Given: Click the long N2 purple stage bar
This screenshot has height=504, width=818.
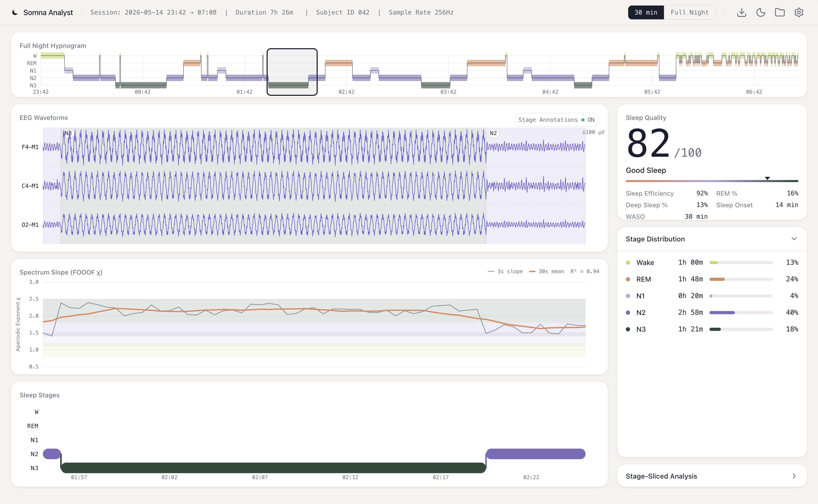Looking at the screenshot, I should pyautogui.click(x=536, y=454).
